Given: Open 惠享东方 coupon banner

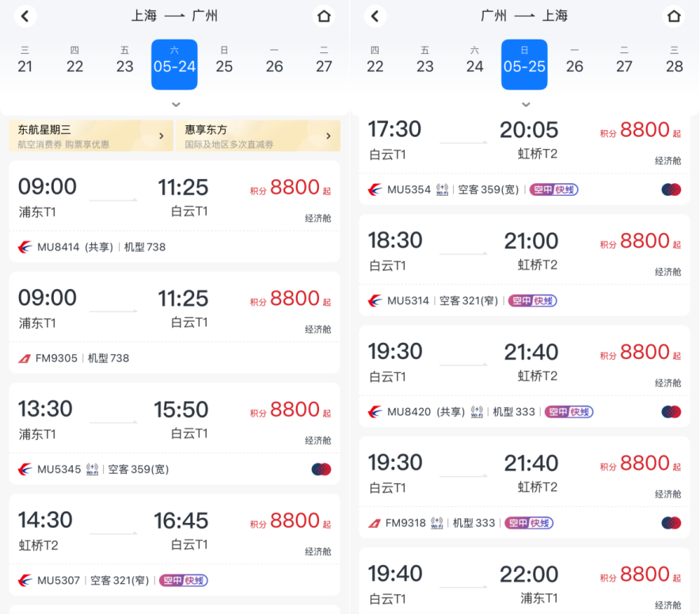Looking at the screenshot, I should [258, 135].
